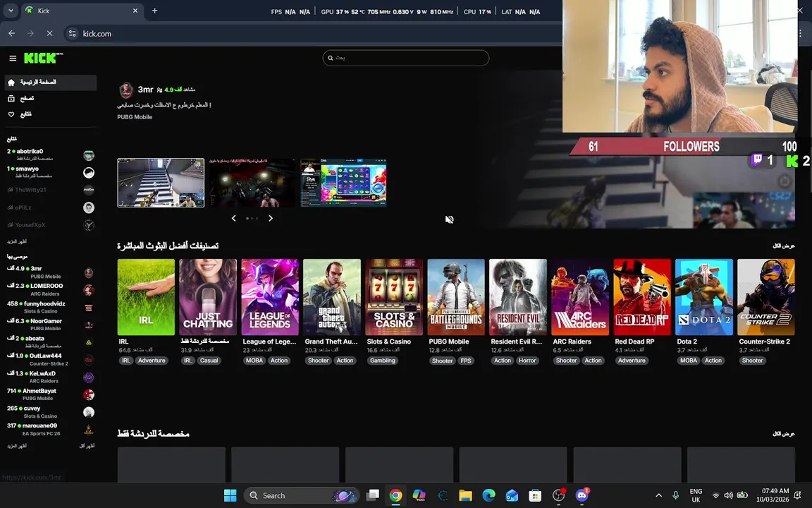Select the slots game stream thumbnail
The height and width of the screenshot is (508, 812).
point(344,183)
